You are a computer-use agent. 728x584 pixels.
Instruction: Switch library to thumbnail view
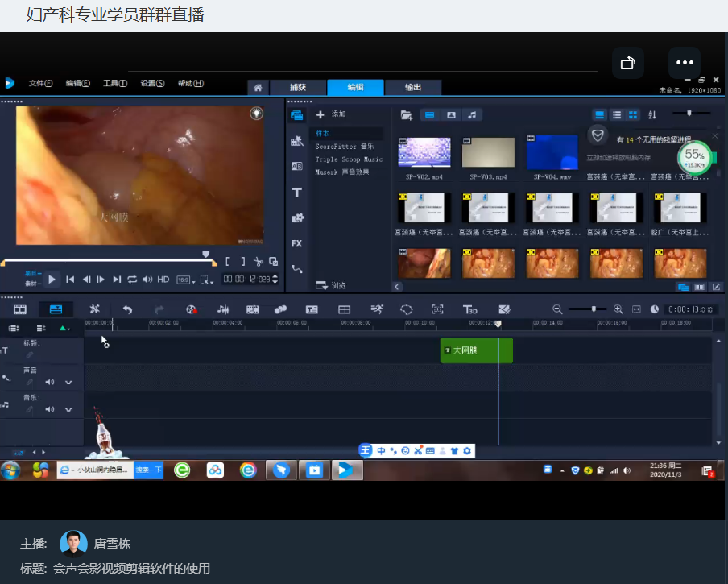click(632, 114)
